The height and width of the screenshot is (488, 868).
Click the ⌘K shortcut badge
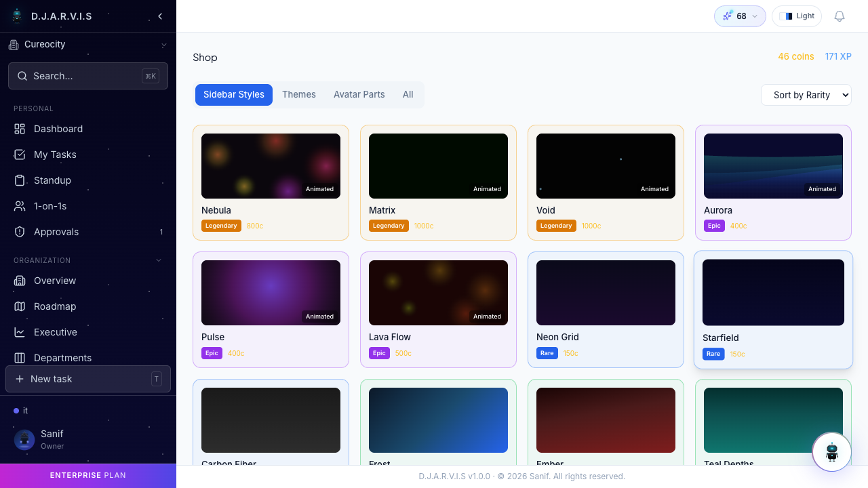pyautogui.click(x=151, y=76)
